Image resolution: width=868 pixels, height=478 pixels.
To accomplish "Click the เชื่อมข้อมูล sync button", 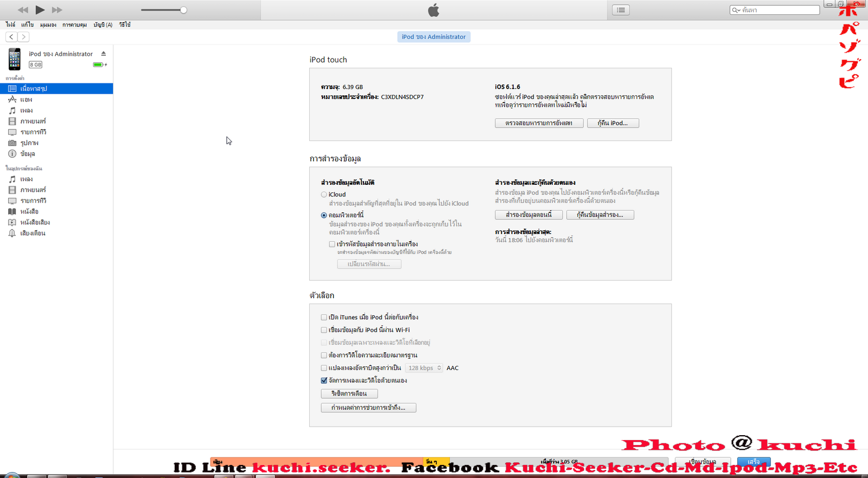I will click(703, 462).
